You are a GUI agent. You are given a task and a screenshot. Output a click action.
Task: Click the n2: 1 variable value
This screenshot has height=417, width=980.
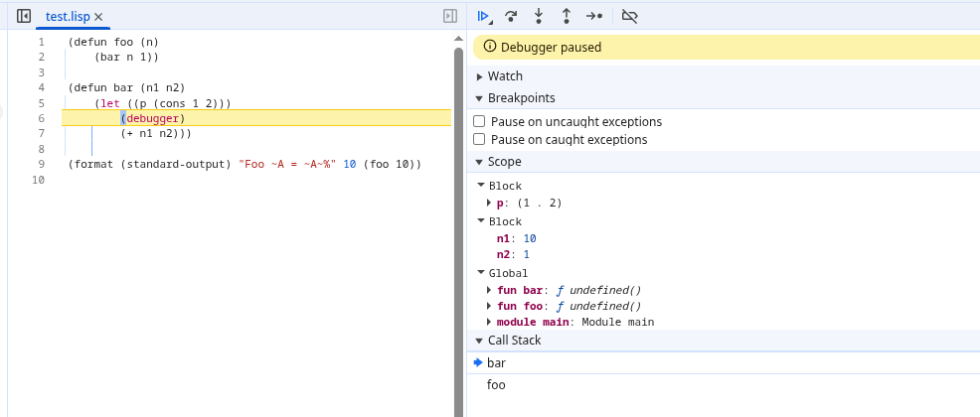(526, 254)
